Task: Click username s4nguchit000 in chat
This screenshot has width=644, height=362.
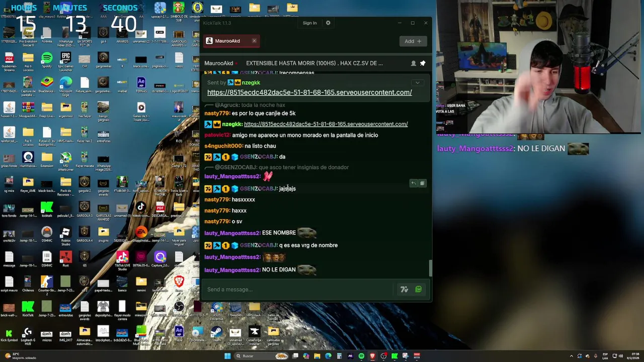Action: [x=223, y=146]
